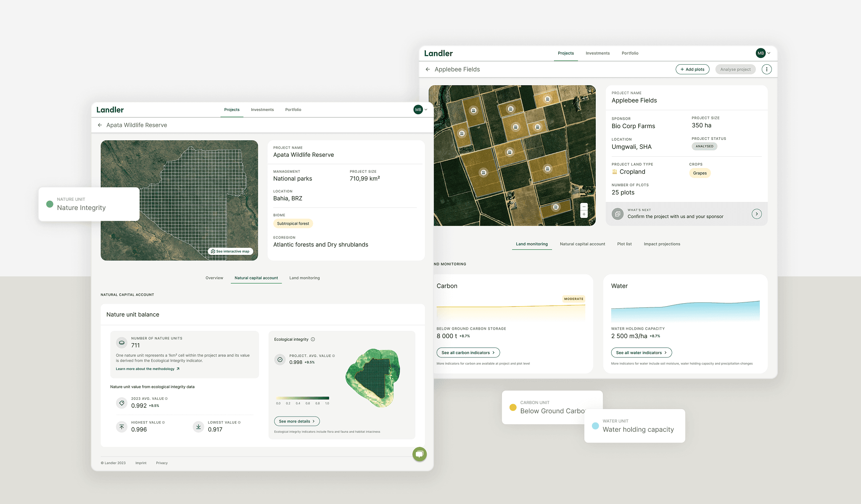This screenshot has width=861, height=504.
Task: Expand MB profile dropdown in Applebee window
Action: (763, 53)
